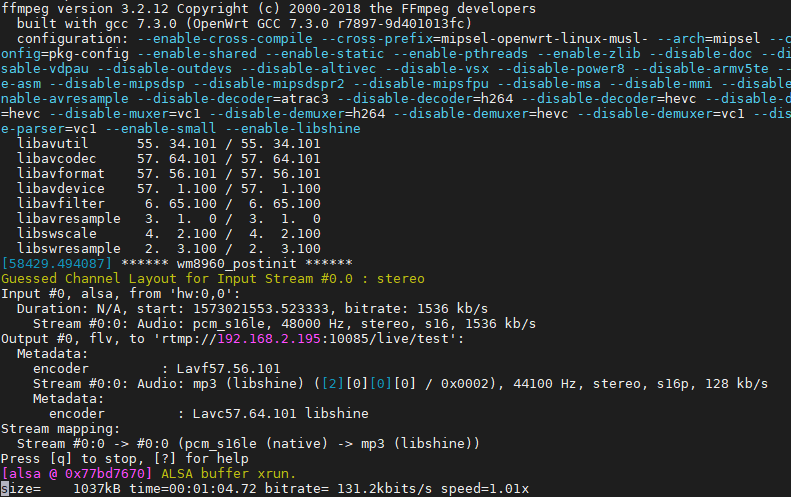
Task: Click the 'bitrate= 131.2kbits/s' value
Action: pos(349,489)
